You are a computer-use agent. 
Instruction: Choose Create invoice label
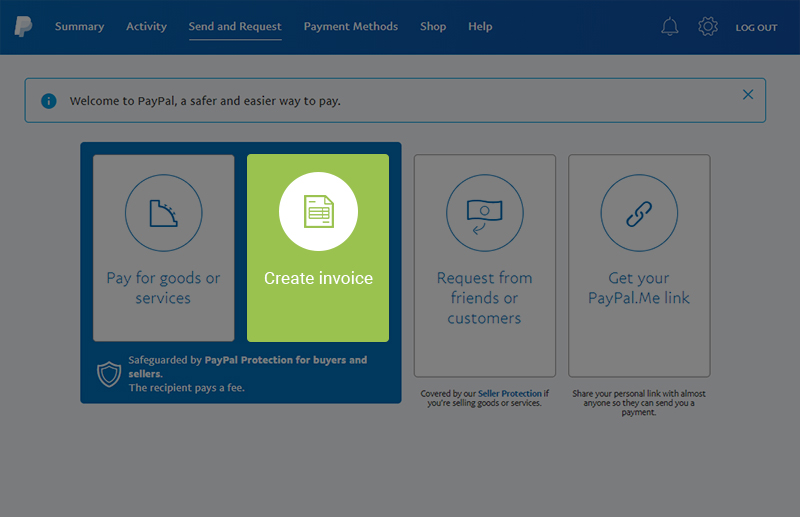coord(318,278)
